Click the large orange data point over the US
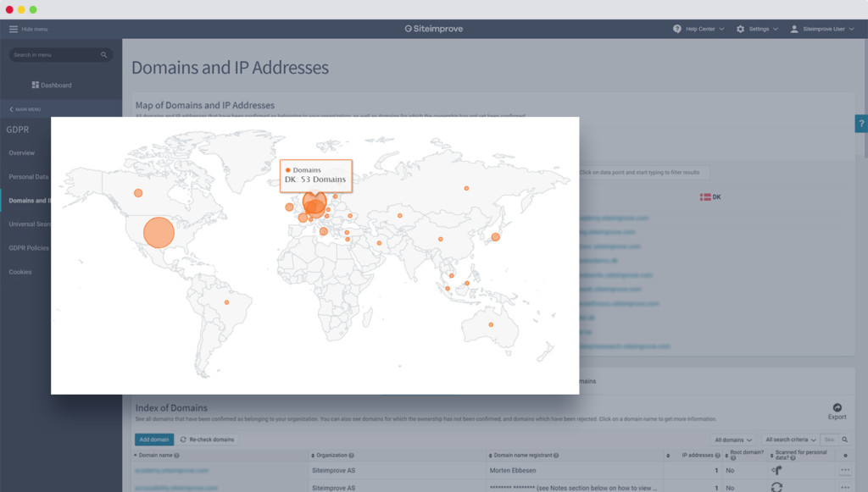The width and height of the screenshot is (868, 492). point(157,232)
